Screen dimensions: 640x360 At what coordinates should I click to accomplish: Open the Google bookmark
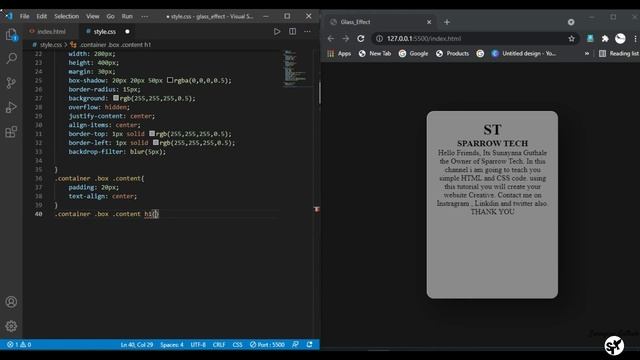coord(413,53)
